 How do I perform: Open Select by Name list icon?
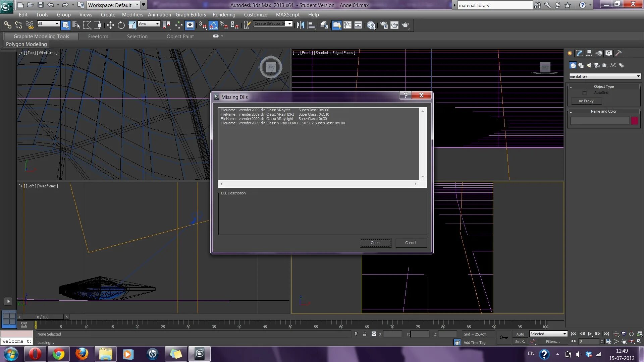click(x=76, y=25)
